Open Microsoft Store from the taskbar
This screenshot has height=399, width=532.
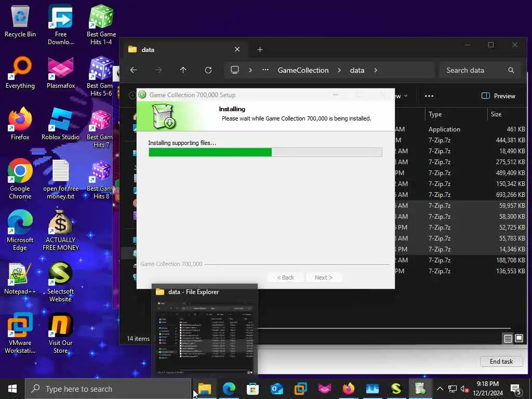coord(253,389)
